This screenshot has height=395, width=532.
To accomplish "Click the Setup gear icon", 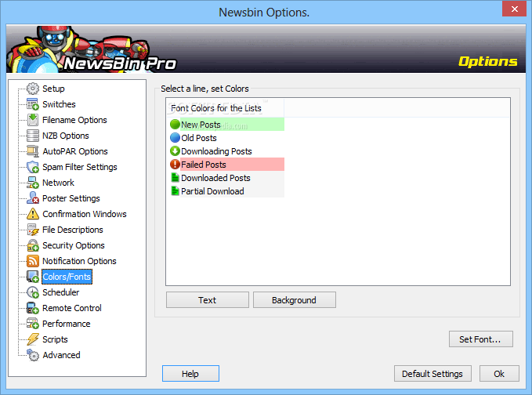I will (33, 89).
